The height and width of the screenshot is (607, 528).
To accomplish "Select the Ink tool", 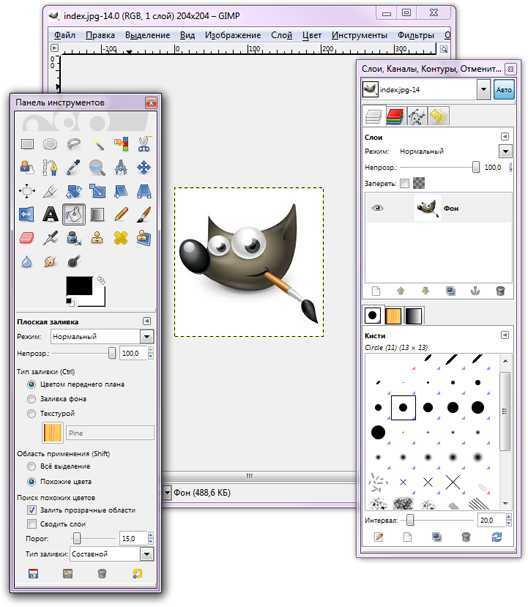I will tap(74, 238).
